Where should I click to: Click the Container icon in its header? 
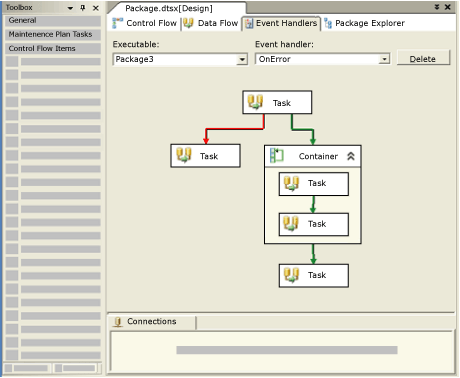click(276, 156)
